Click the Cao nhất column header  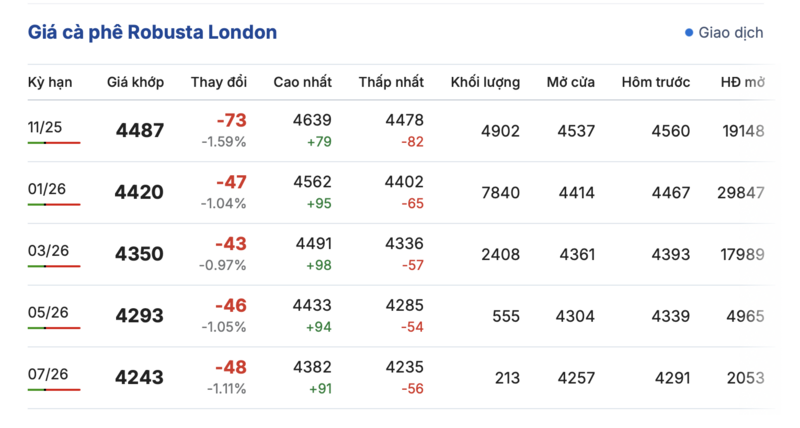pos(302,82)
